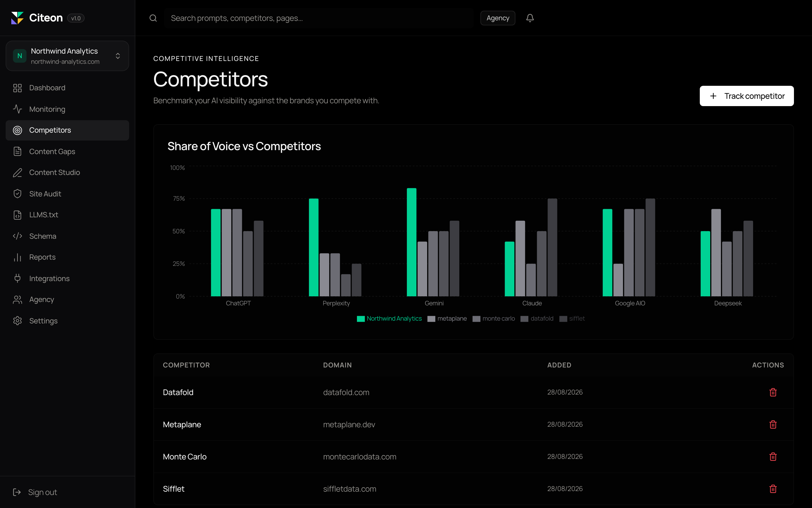Click the DOMAIN column header

point(337,365)
